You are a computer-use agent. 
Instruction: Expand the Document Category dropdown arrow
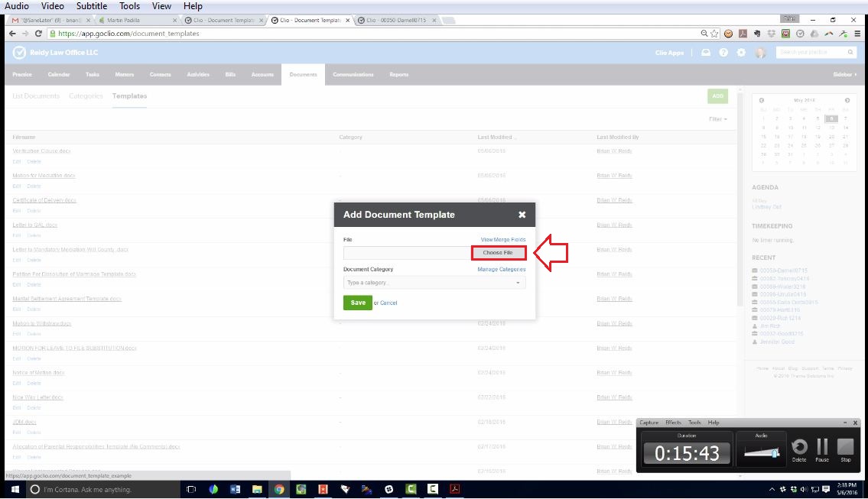click(x=519, y=283)
